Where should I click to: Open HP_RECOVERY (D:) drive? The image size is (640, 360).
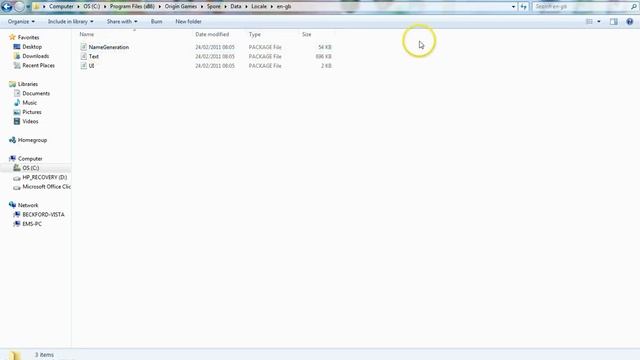point(44,178)
